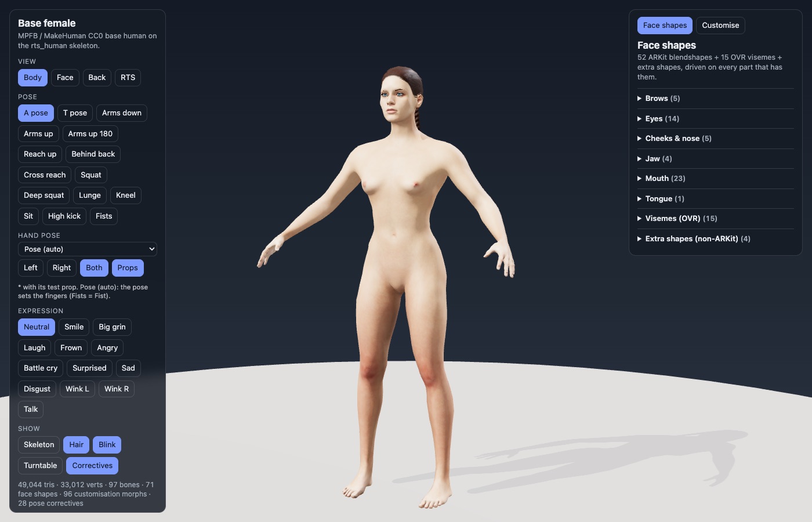Apply the Fists pose

pyautogui.click(x=104, y=216)
